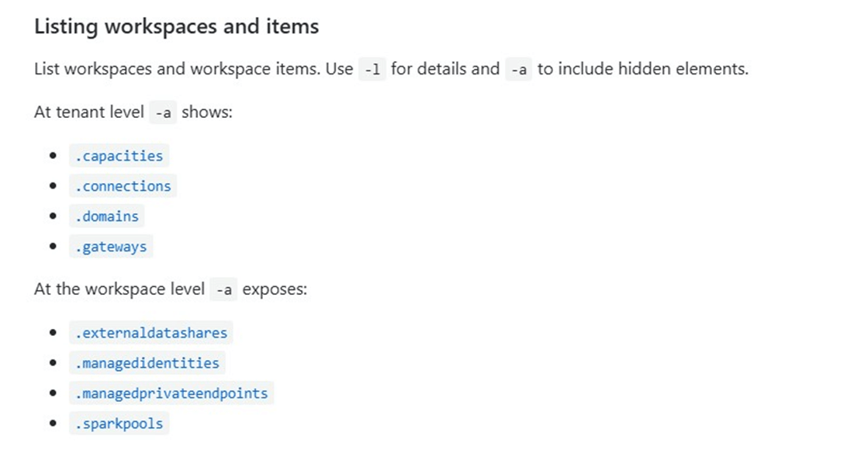
Task: Follow the .domains link
Action: 107,216
